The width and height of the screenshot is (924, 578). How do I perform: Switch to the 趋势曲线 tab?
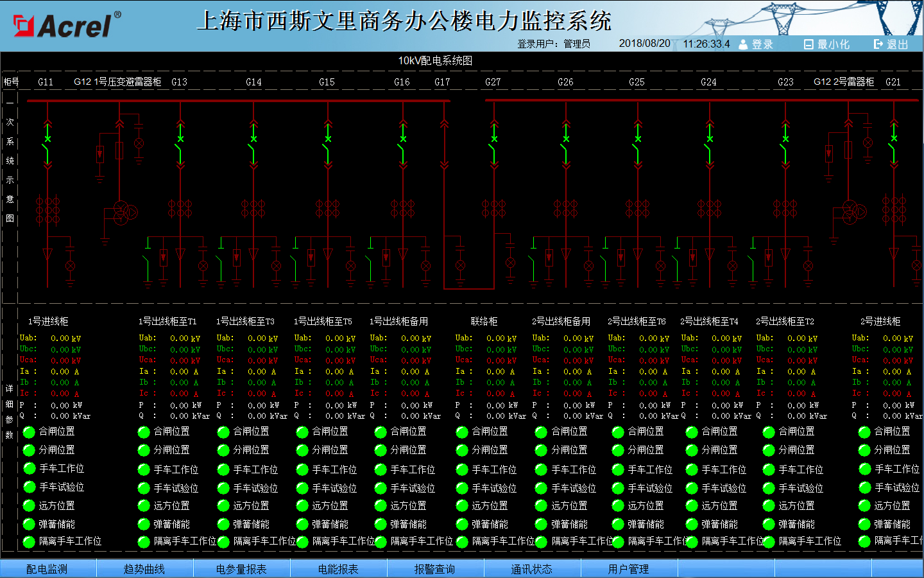[x=144, y=569]
